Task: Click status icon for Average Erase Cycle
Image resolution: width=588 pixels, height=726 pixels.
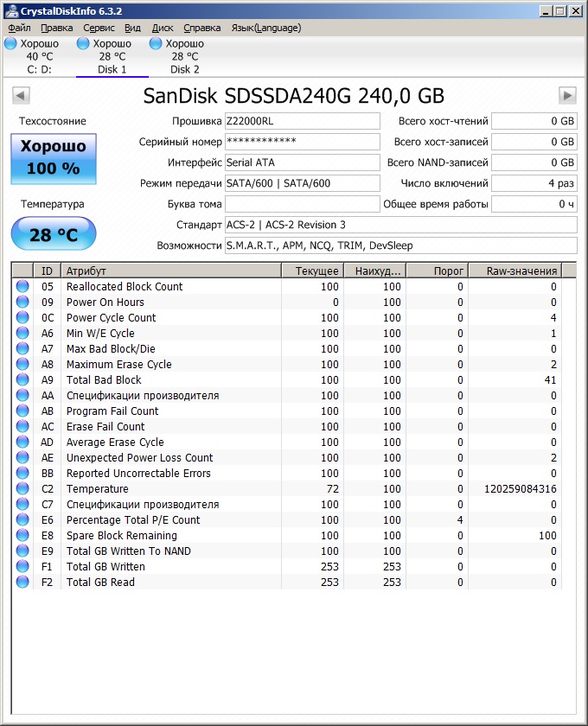Action: point(22,443)
